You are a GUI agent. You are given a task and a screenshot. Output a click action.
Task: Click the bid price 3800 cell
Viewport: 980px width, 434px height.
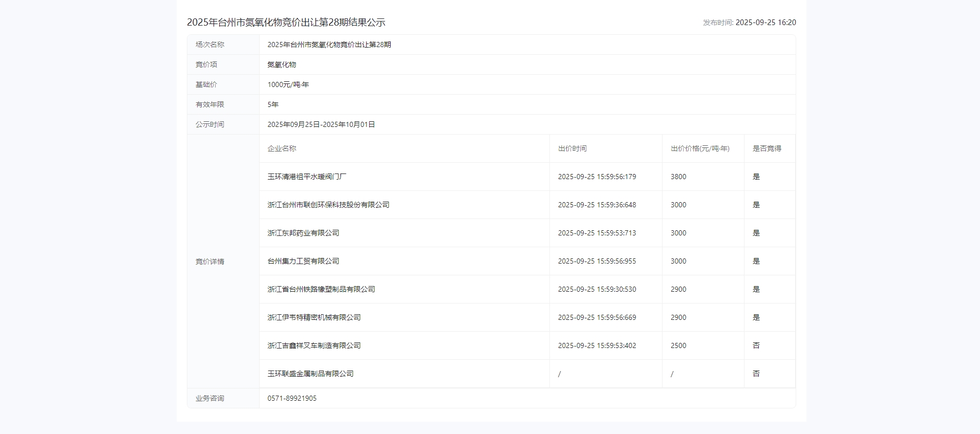tap(678, 177)
